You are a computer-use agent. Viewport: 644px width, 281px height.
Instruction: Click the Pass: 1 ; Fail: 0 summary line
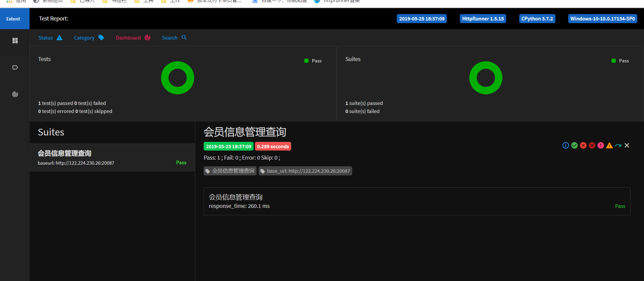click(242, 158)
